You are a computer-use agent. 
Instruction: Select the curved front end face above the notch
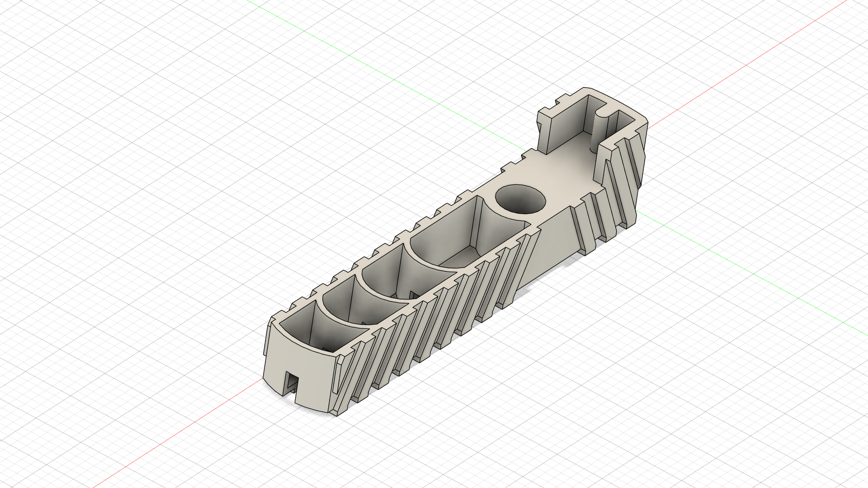click(x=301, y=361)
